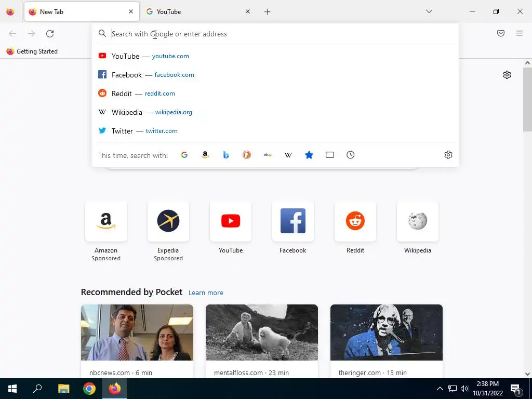Select the YouTube suggestion in address dropdown
This screenshot has height=399, width=532.
tap(275, 56)
